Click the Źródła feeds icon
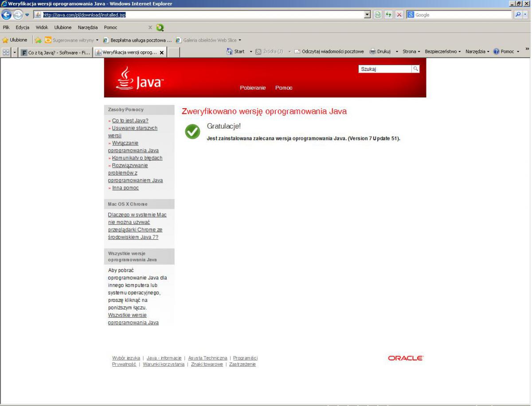The width and height of the screenshot is (532, 406). coord(258,52)
